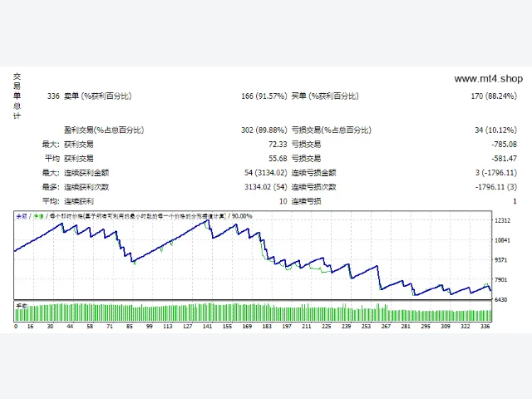Click the x-axis label 239
Screen dimensions: 532x399
[x=346, y=327]
